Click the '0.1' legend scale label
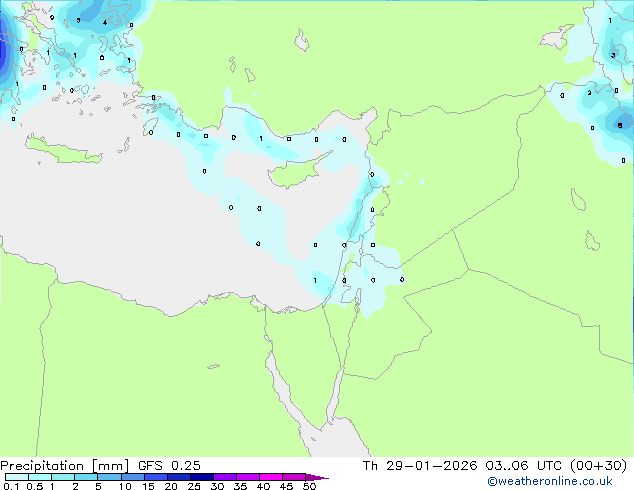The height and width of the screenshot is (490, 634). tap(11, 486)
